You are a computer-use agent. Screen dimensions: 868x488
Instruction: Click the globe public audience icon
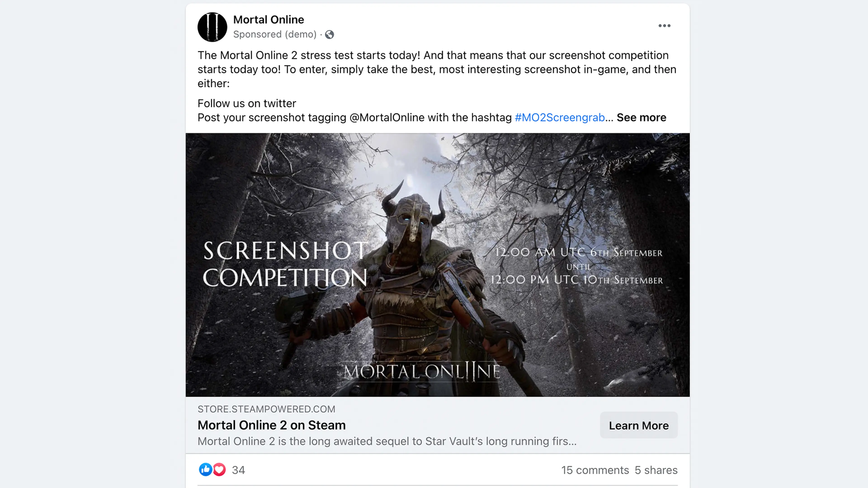pyautogui.click(x=329, y=34)
